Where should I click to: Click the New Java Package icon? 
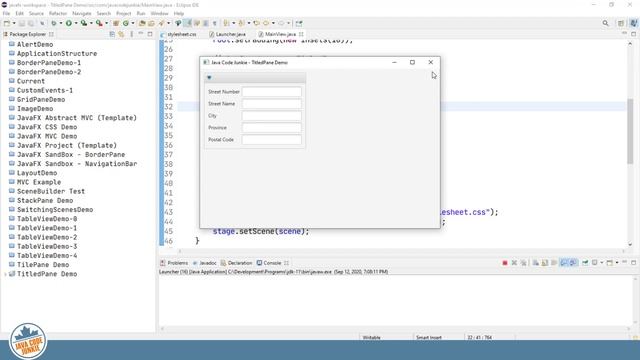pos(116,23)
